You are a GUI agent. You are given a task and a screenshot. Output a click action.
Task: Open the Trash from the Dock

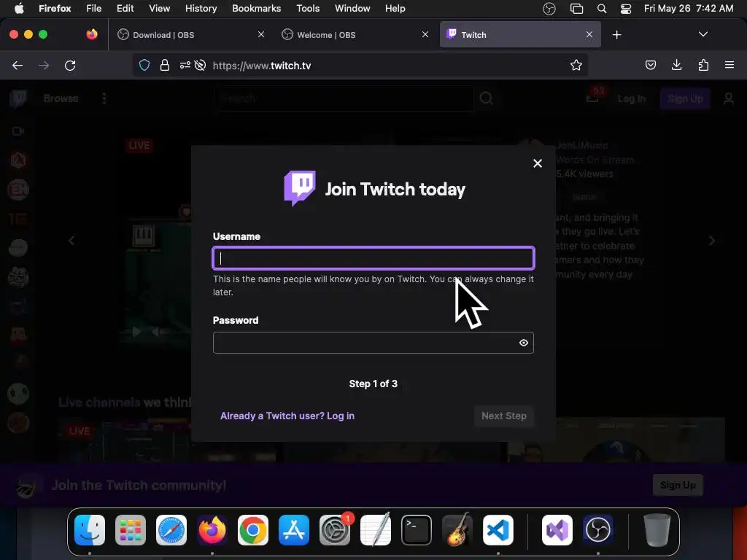point(657,530)
